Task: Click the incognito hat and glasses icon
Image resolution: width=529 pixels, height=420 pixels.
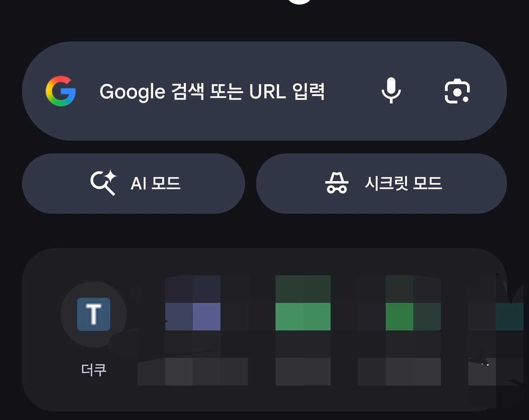Action: tap(337, 183)
